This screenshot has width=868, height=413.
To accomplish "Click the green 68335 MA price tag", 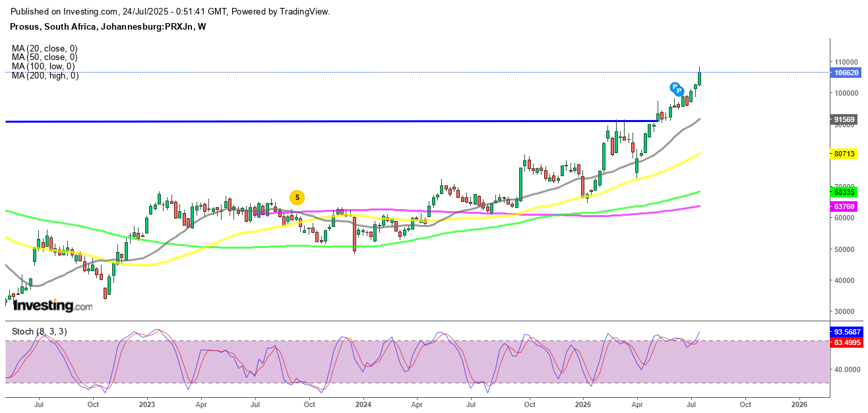I will (846, 192).
